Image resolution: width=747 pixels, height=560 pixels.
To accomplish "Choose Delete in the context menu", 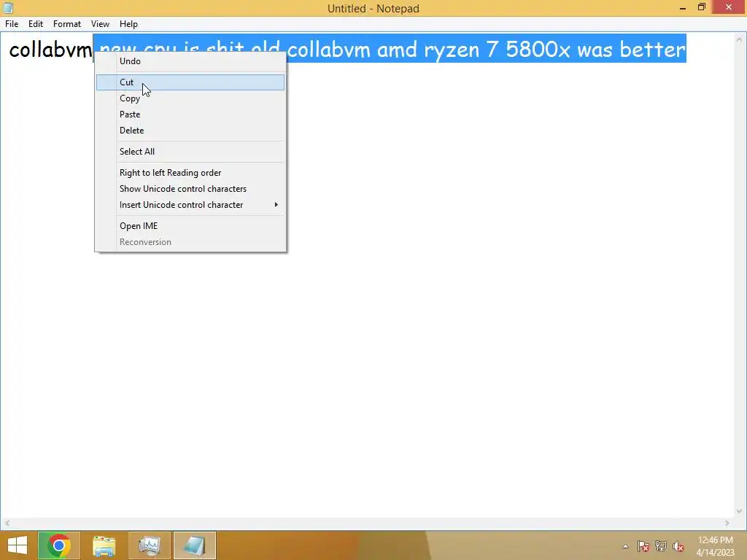I will [190, 131].
